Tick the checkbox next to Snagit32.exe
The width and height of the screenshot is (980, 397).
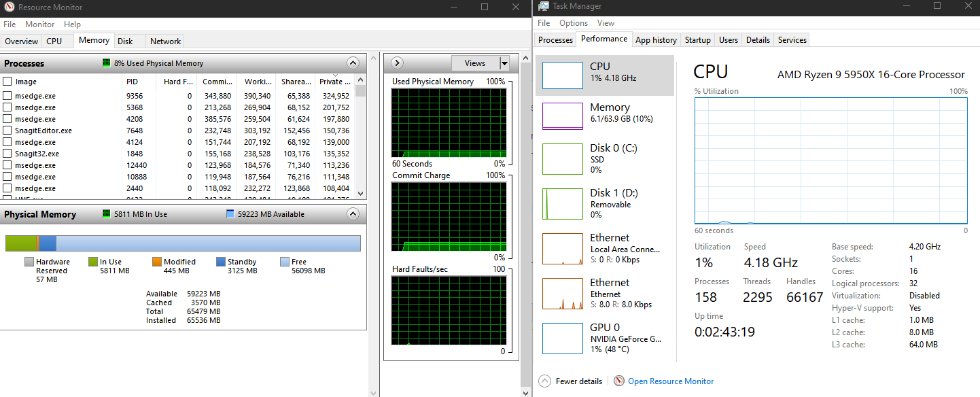7,154
